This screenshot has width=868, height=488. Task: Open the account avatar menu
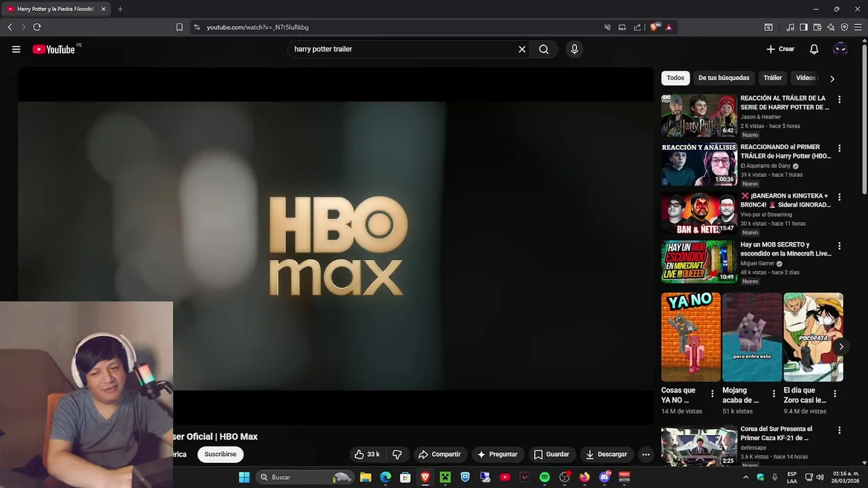click(840, 49)
